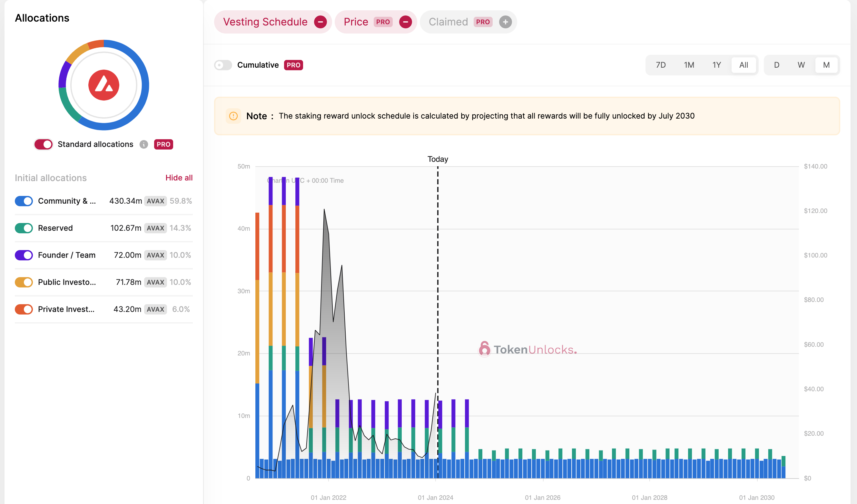Image resolution: width=857 pixels, height=504 pixels.
Task: Click PRO badge next to Cumulative
Action: point(293,65)
